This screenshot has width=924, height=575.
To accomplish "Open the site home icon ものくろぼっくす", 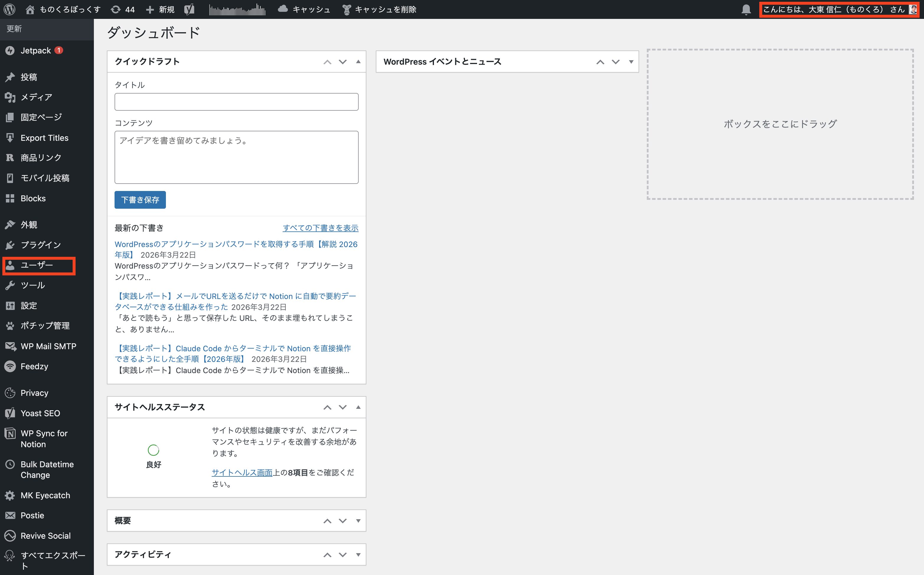I will (30, 9).
